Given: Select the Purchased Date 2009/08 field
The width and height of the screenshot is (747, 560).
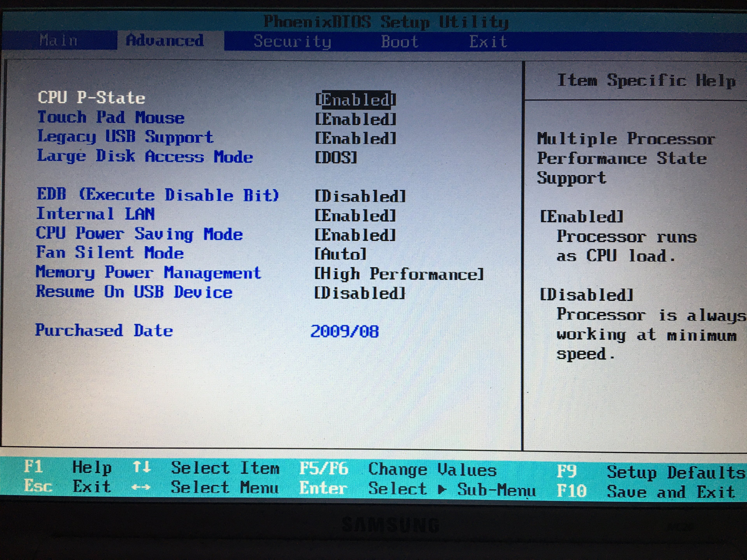Looking at the screenshot, I should click(345, 332).
